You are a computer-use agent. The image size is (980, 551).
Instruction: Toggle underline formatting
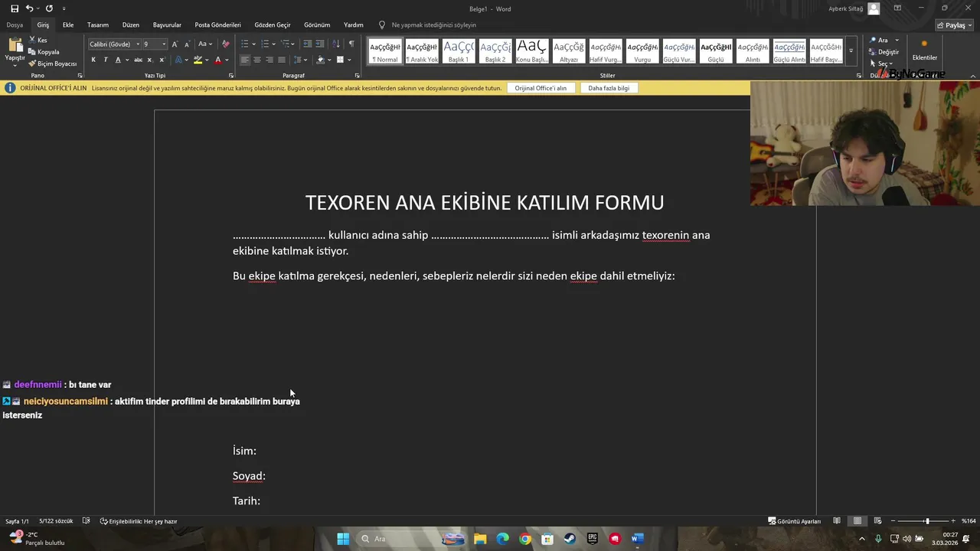click(117, 60)
